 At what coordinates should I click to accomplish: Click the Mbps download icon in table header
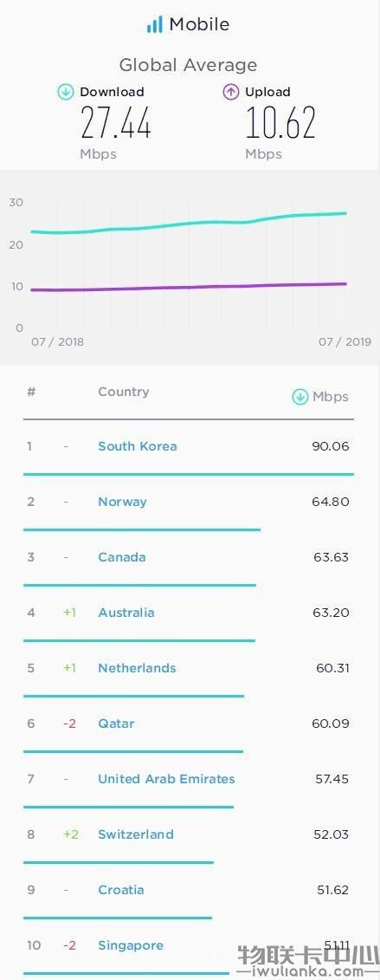pyautogui.click(x=300, y=397)
